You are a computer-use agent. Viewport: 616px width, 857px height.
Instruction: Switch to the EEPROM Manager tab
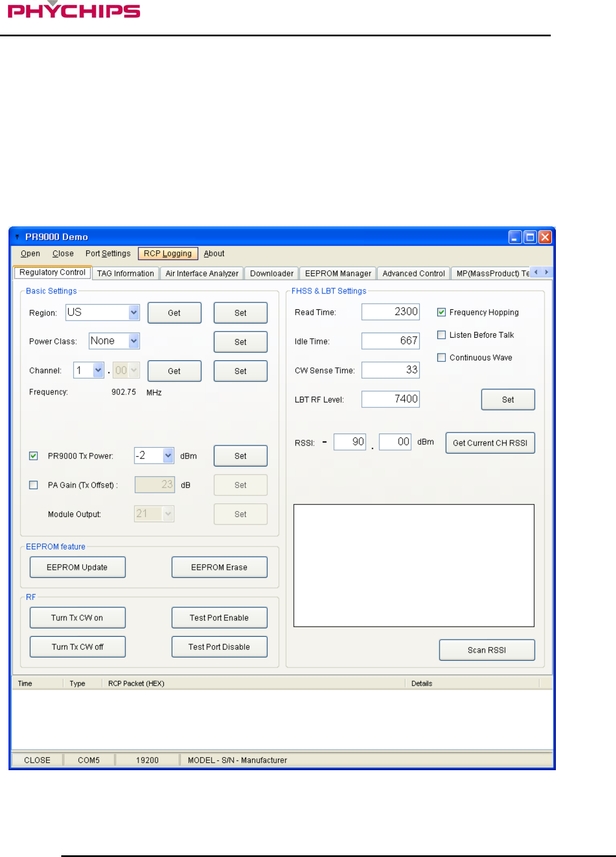tap(338, 274)
